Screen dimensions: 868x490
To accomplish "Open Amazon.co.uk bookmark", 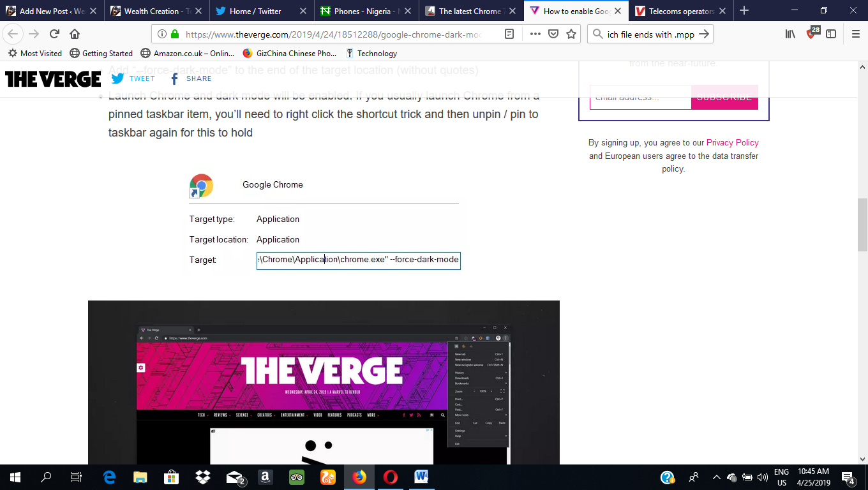I will (x=188, y=53).
